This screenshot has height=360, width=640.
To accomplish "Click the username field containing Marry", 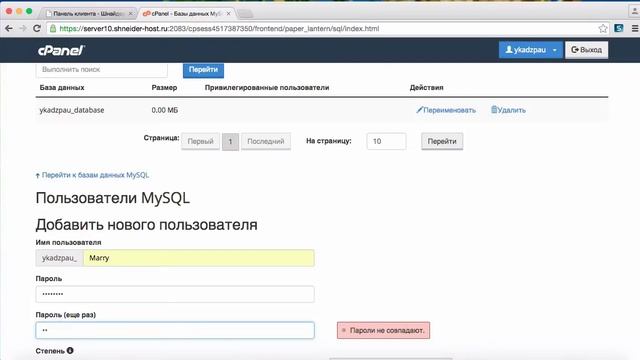I will 199,258.
